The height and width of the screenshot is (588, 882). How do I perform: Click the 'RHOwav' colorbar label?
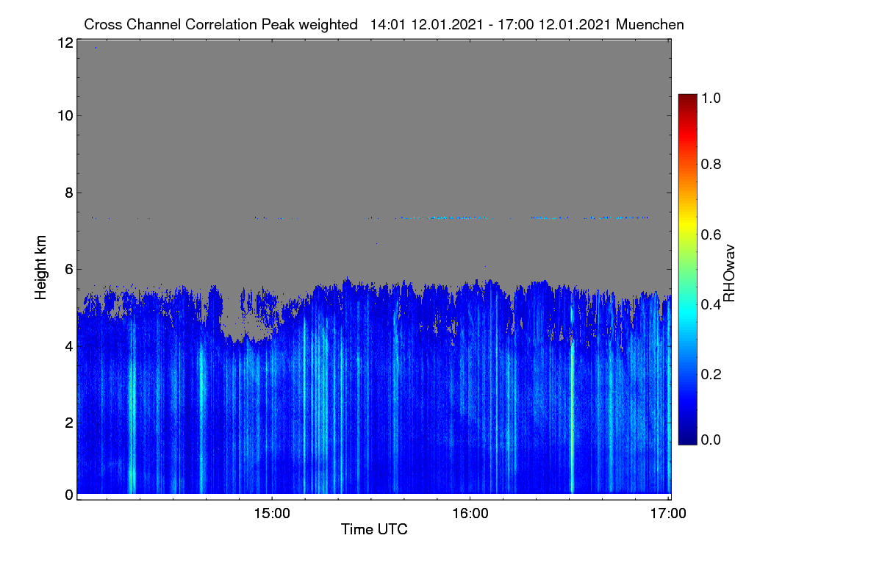[729, 274]
